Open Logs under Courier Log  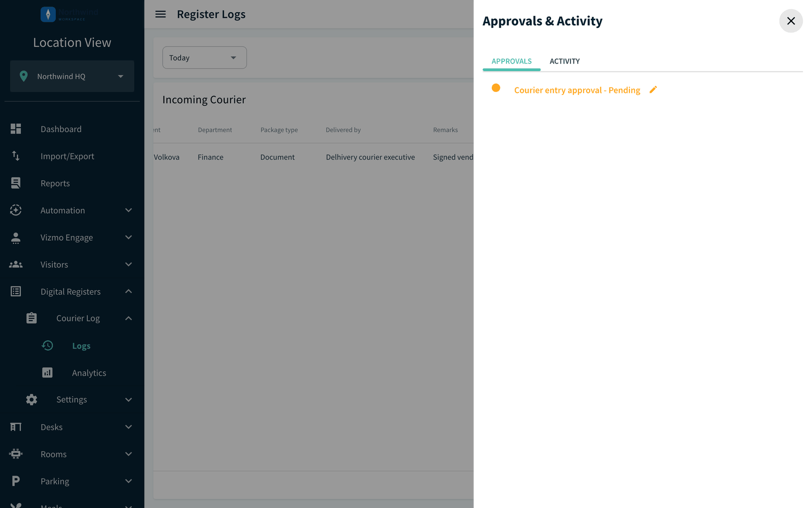click(x=81, y=346)
